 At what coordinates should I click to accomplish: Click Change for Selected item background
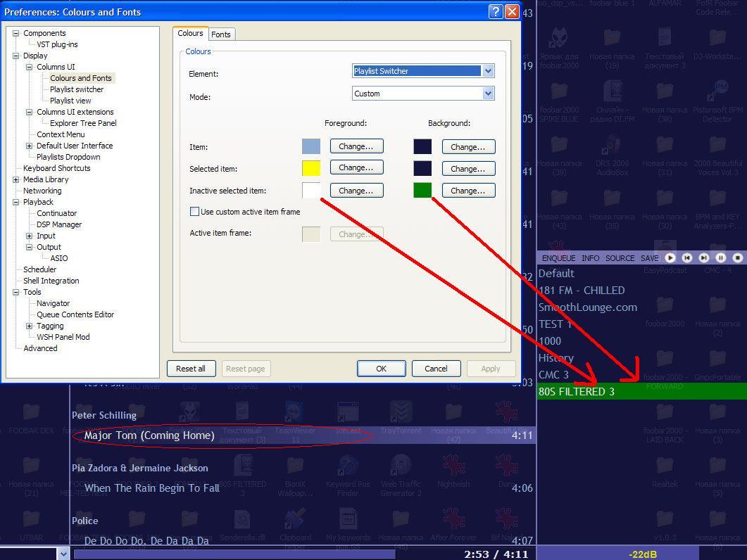click(x=468, y=169)
